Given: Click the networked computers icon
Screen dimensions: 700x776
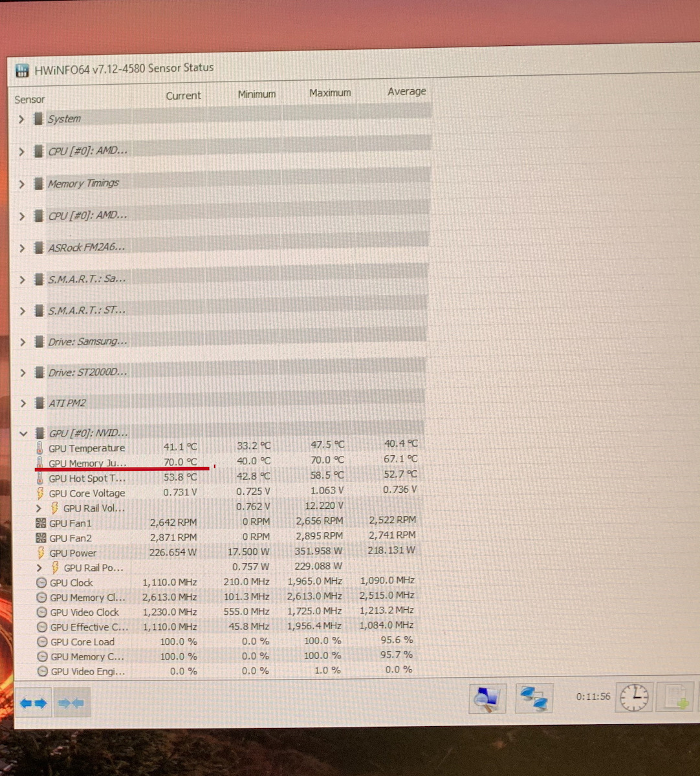Looking at the screenshot, I should (x=534, y=698).
